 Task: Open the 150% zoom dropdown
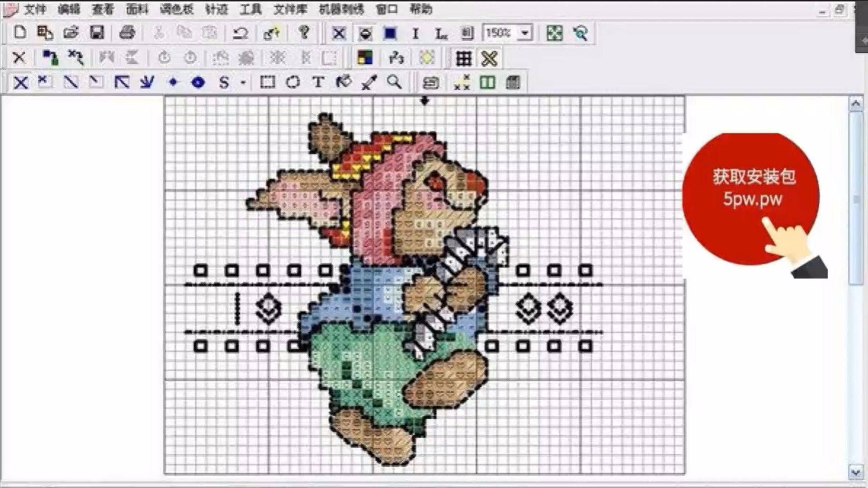(525, 33)
